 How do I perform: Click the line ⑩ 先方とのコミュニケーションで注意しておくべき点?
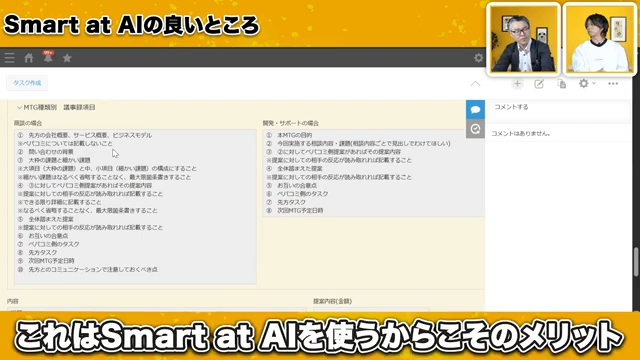click(87, 269)
